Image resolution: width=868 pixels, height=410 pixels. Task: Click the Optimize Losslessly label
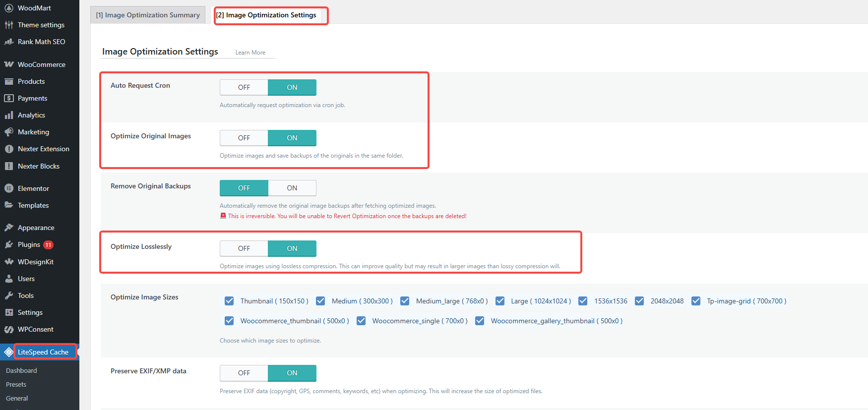(x=141, y=246)
